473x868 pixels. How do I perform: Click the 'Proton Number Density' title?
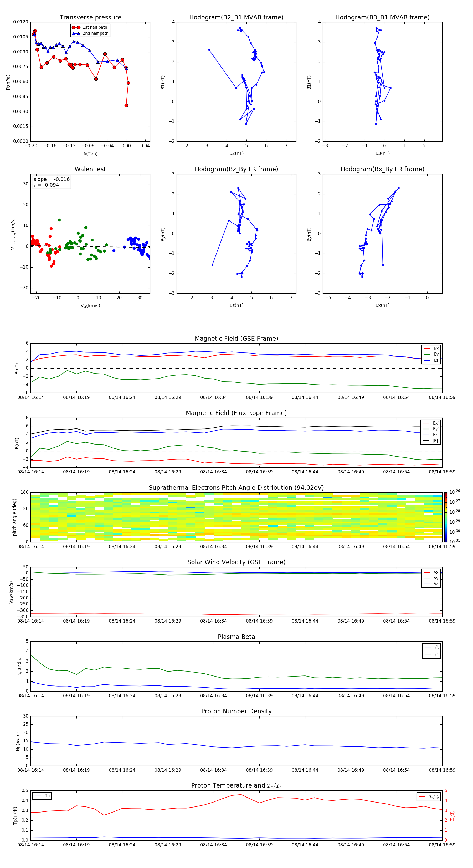[x=236, y=712]
